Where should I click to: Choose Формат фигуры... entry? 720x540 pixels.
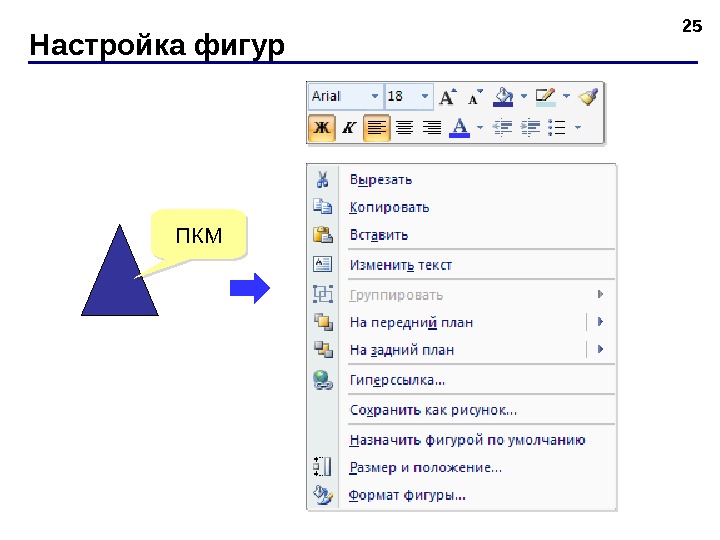click(x=461, y=495)
